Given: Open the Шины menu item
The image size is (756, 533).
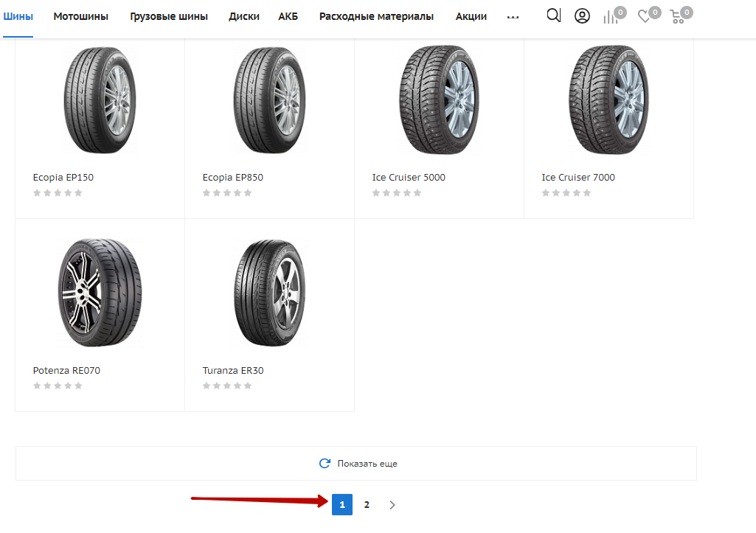Looking at the screenshot, I should pos(18,16).
